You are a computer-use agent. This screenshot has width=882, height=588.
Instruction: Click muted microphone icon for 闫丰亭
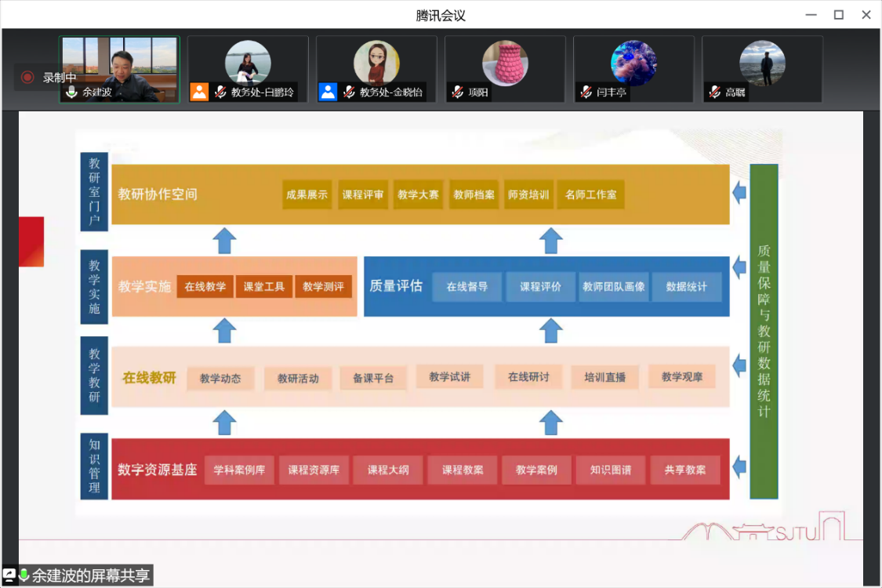coord(586,93)
